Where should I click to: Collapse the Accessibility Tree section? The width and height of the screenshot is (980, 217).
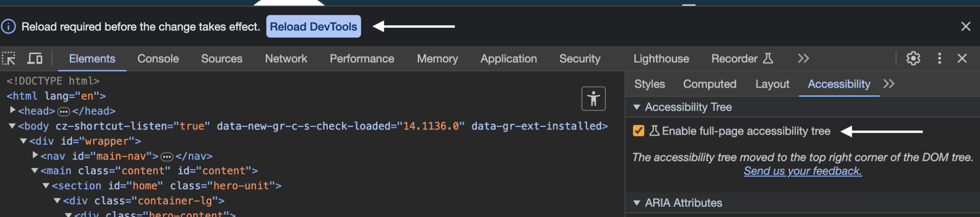click(637, 107)
